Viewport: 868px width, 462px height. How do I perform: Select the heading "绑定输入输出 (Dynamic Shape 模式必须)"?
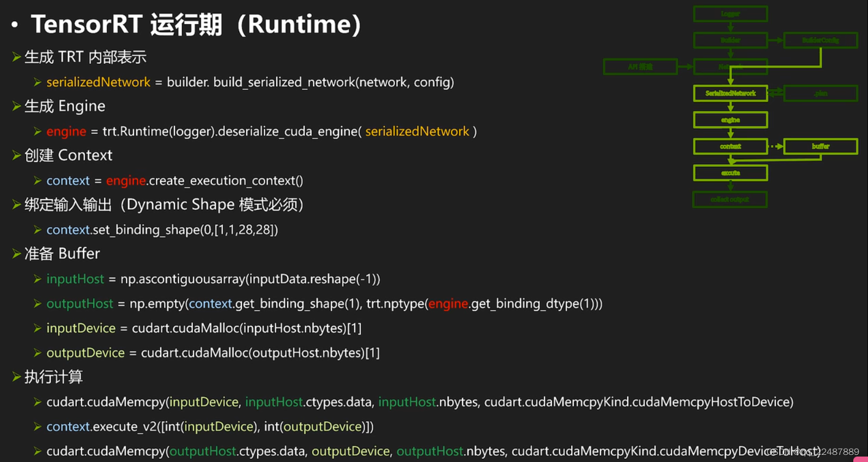coord(164,205)
